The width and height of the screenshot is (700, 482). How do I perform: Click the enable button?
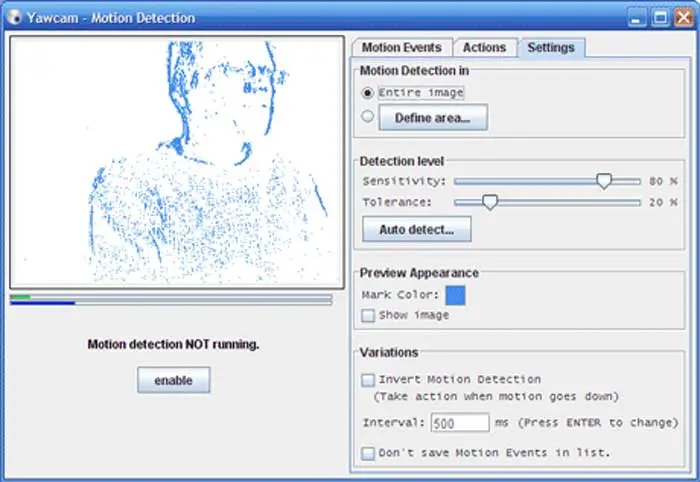coord(174,380)
